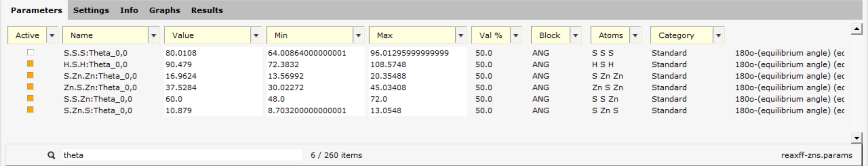Image resolution: width=868 pixels, height=166 pixels.
Task: Click the search magnifier icon
Action: 51,155
